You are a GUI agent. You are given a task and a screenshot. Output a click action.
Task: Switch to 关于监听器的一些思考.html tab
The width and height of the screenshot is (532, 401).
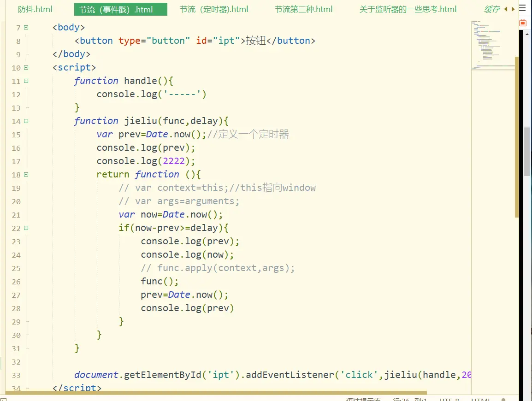coord(408,9)
